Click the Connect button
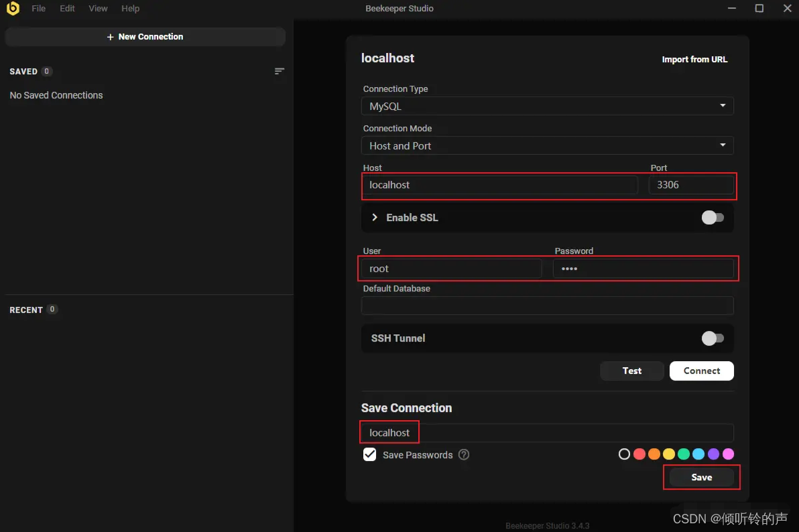Screen dimensions: 799x532 click(702, 371)
